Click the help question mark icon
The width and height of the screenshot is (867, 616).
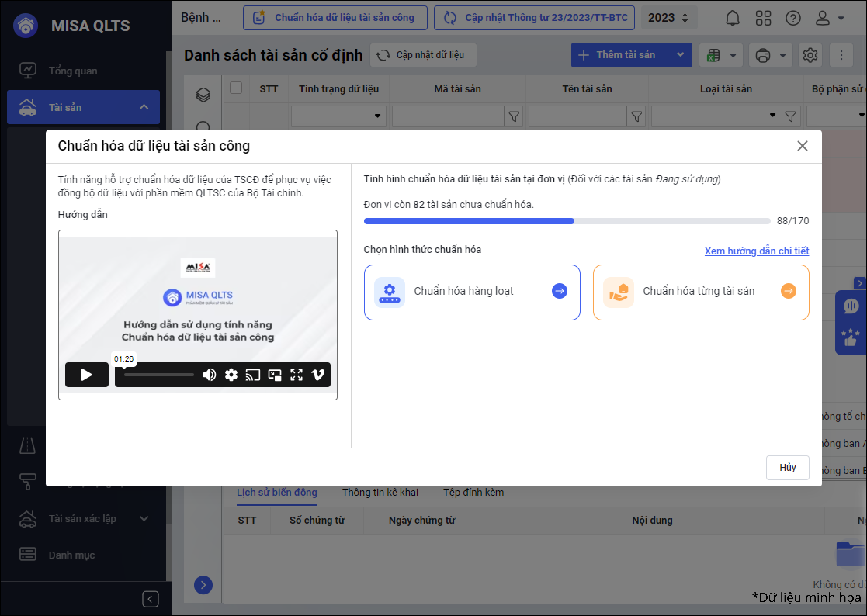pos(792,18)
